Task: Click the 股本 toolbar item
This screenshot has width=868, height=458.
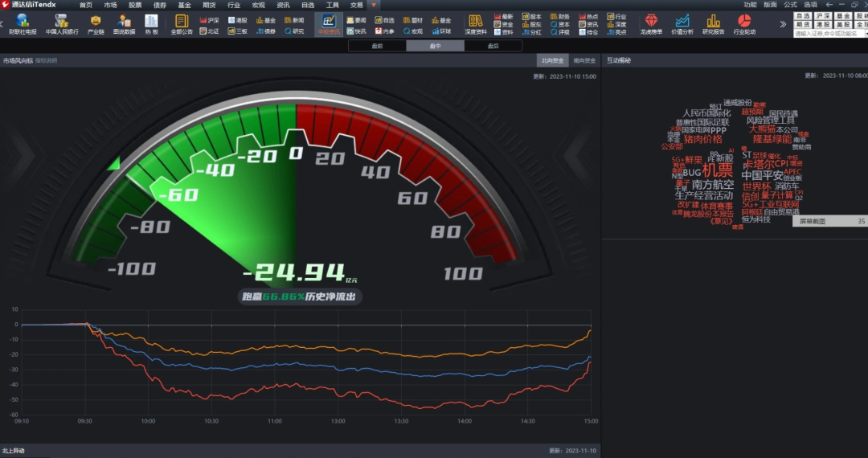Action: click(531, 17)
